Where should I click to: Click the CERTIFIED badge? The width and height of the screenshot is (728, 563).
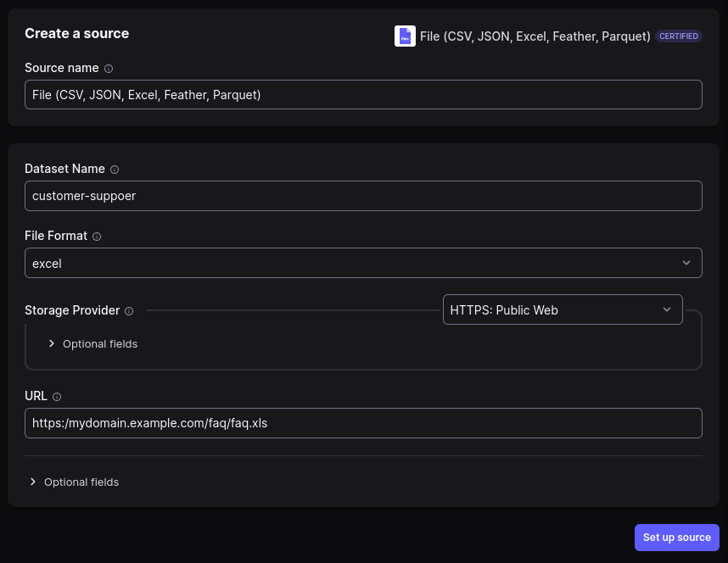(679, 36)
